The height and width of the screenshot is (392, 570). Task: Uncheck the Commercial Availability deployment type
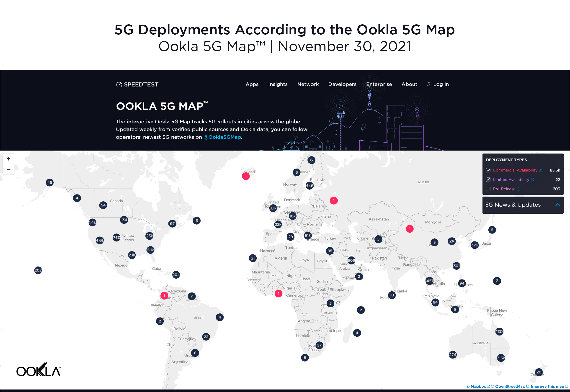click(488, 170)
